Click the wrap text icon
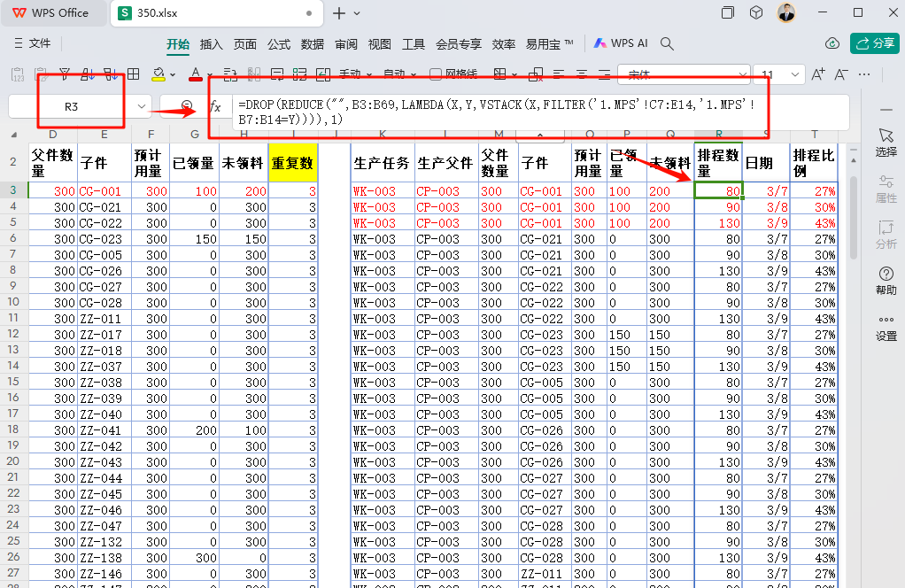This screenshot has height=588, width=905. pyautogui.click(x=231, y=74)
